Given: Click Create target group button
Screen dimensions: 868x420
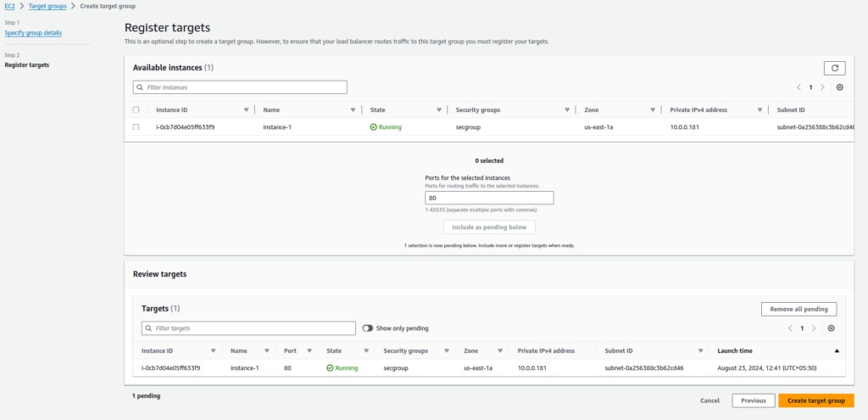Looking at the screenshot, I should tap(815, 400).
